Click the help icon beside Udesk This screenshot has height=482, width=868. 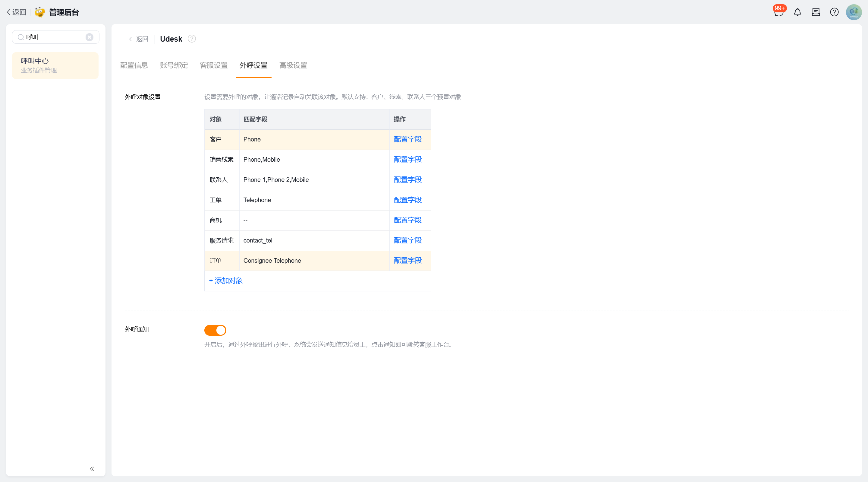point(192,39)
